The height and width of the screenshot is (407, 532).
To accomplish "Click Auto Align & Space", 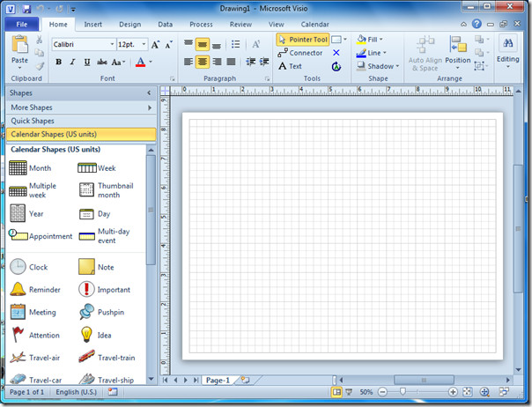I will (425, 53).
